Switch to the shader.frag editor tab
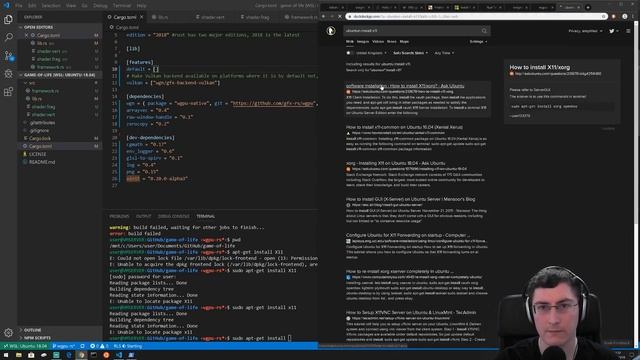The image size is (640, 360). coord(258,17)
